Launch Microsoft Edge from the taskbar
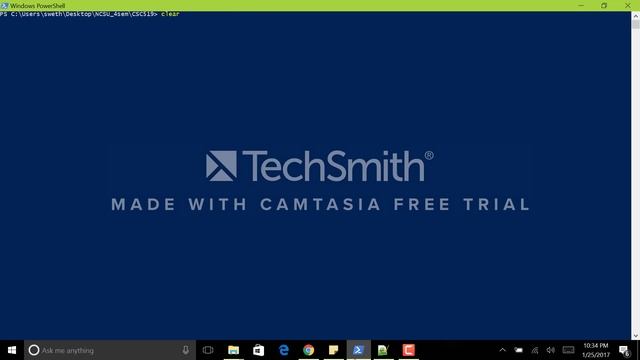Screen dimensions: 640x360 (x=284, y=350)
